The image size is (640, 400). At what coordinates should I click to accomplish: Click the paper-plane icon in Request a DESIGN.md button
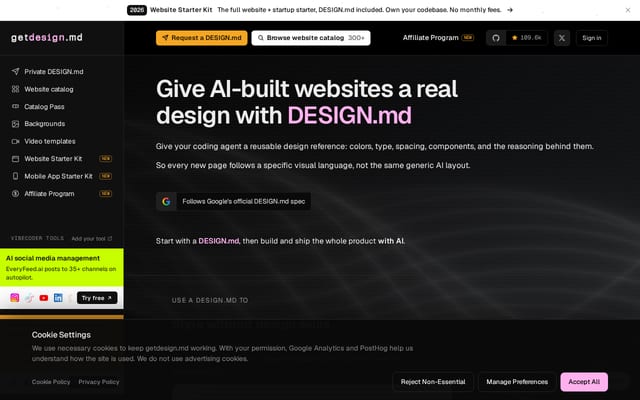tap(165, 38)
